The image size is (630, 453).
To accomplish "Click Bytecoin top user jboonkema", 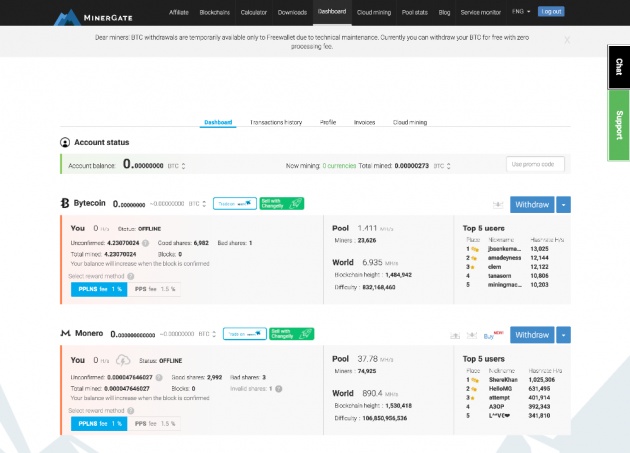I will (505, 249).
